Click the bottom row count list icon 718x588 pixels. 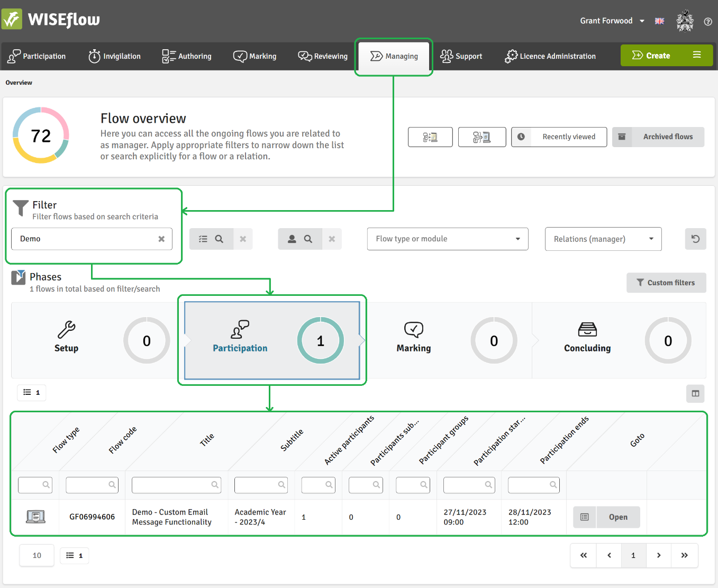(75, 556)
